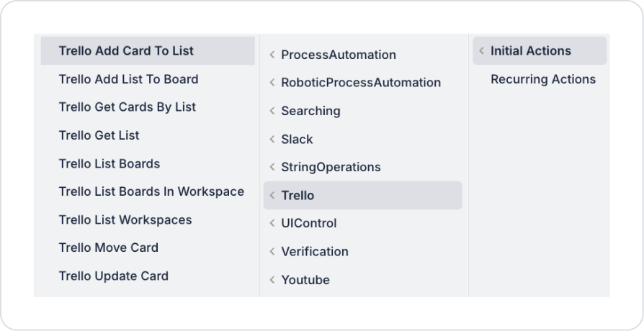This screenshot has height=331, width=644.
Task: Click the Verification chevron arrow
Action: pos(272,252)
